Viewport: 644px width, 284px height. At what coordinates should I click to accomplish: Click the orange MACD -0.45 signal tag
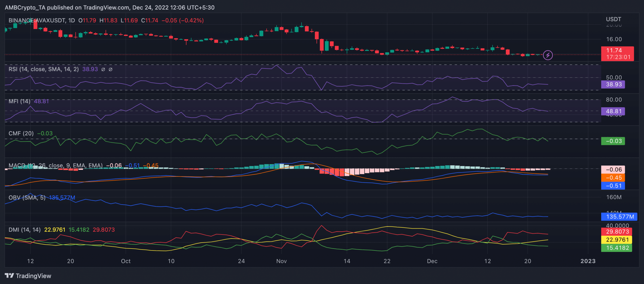click(613, 178)
